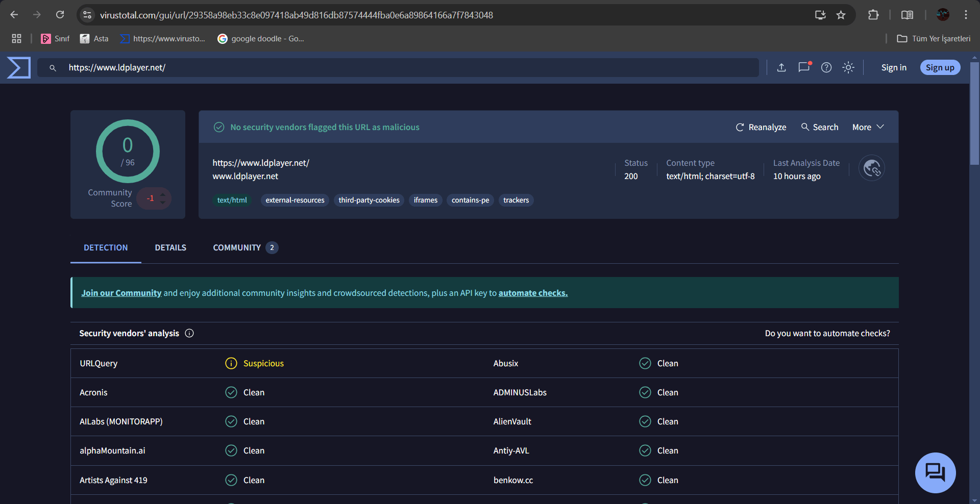The height and width of the screenshot is (504, 980).
Task: Bookmark this page with the star icon
Action: [x=841, y=15]
